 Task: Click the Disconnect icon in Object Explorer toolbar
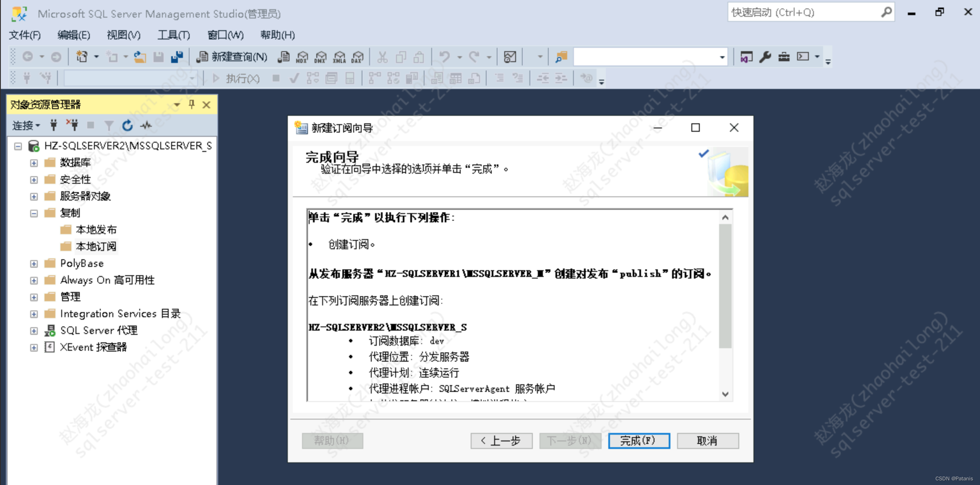pos(72,125)
